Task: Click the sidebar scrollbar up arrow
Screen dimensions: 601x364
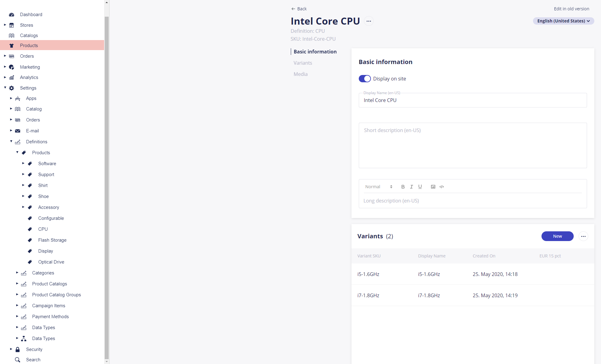Action: tap(107, 2)
